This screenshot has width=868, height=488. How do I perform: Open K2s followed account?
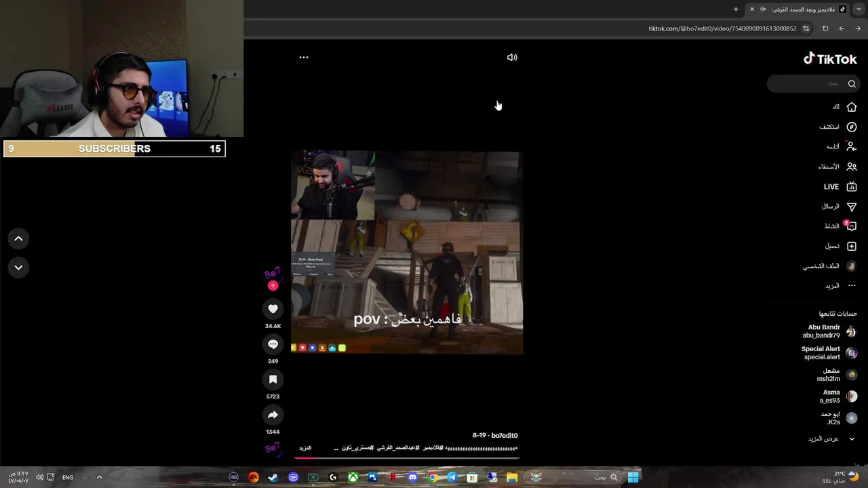839,418
